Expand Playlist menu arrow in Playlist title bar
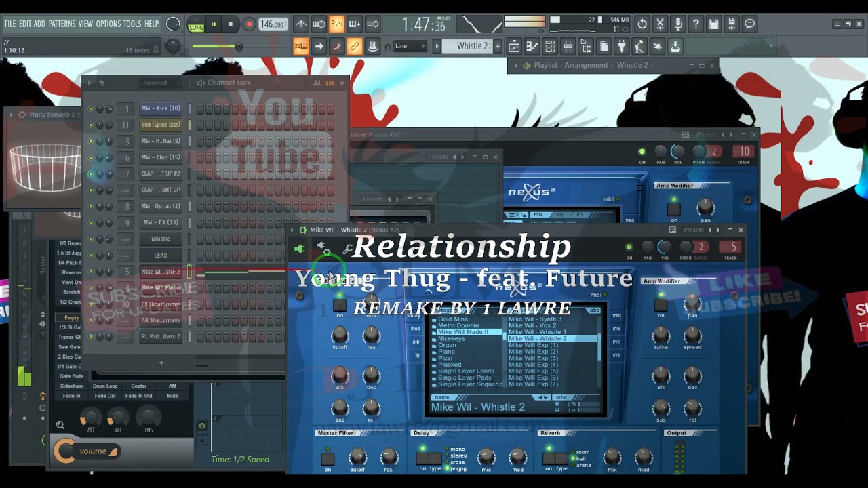 (515, 65)
